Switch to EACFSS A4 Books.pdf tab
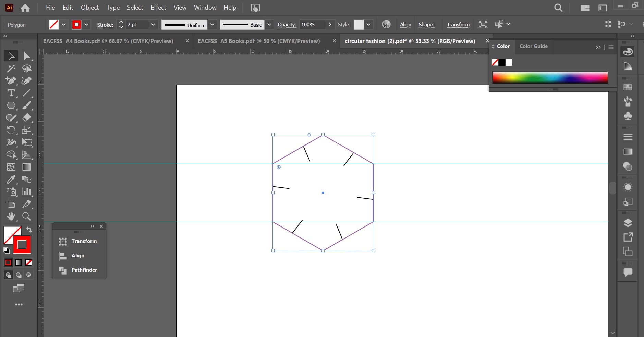The image size is (644, 337). (108, 41)
